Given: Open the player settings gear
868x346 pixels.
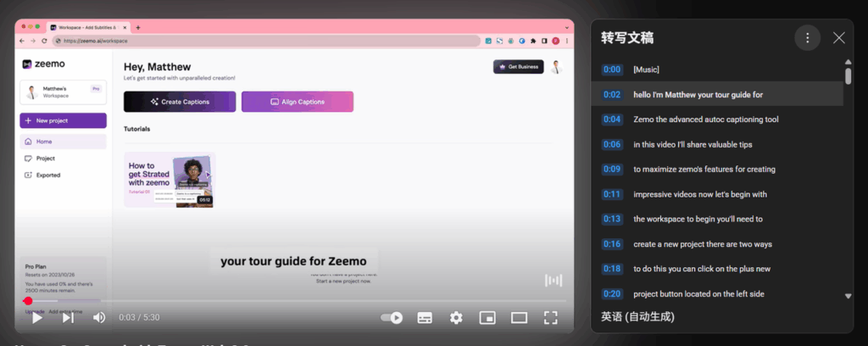Looking at the screenshot, I should click(456, 318).
